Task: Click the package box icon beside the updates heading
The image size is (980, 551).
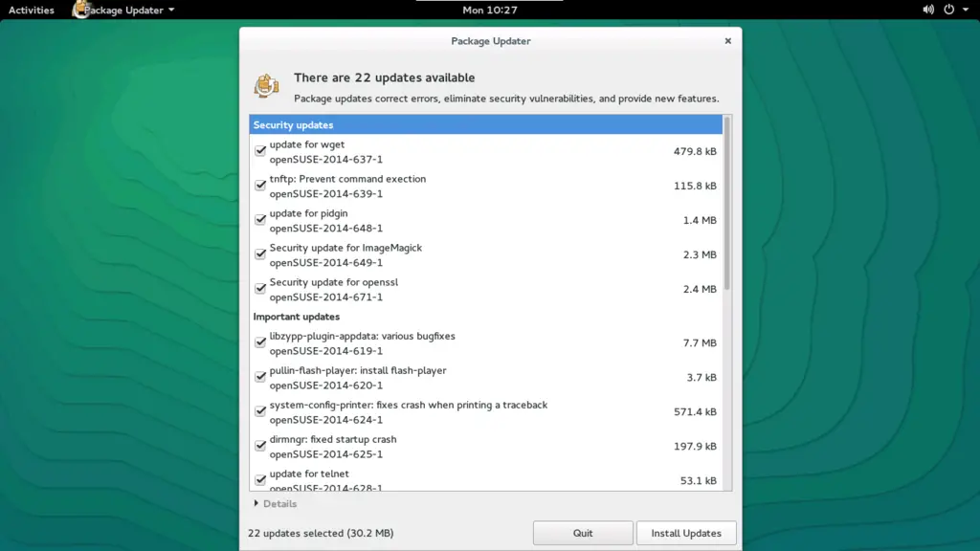Action: (x=266, y=85)
